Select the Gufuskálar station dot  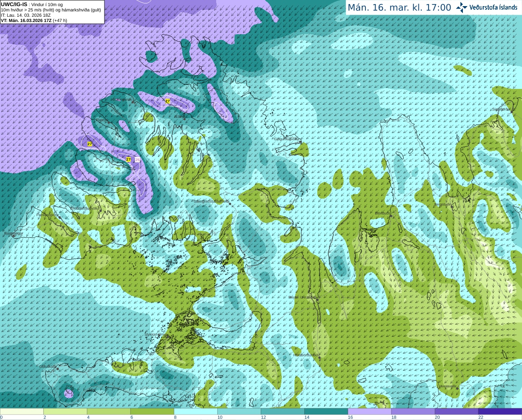[58, 369]
